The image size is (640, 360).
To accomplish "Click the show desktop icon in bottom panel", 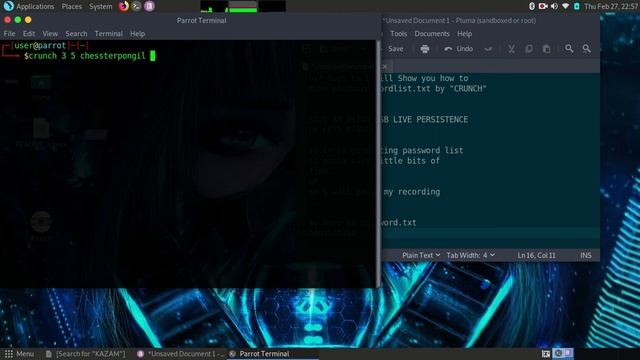I will (x=546, y=354).
